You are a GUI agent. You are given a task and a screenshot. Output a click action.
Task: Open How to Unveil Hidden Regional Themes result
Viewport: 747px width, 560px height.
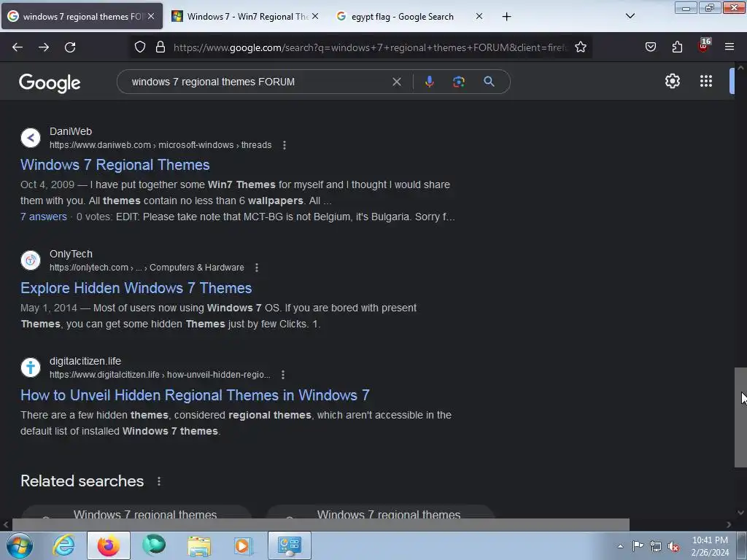(195, 395)
